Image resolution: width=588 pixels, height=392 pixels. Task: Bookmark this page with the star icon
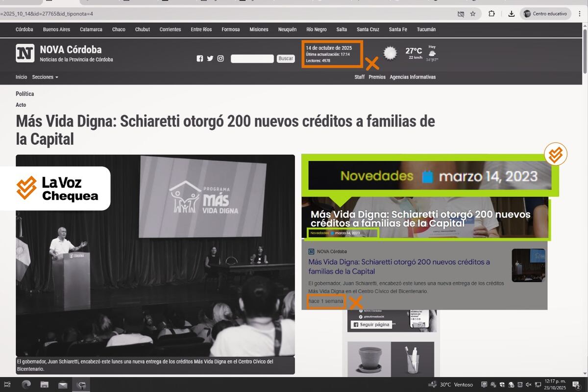click(x=473, y=14)
